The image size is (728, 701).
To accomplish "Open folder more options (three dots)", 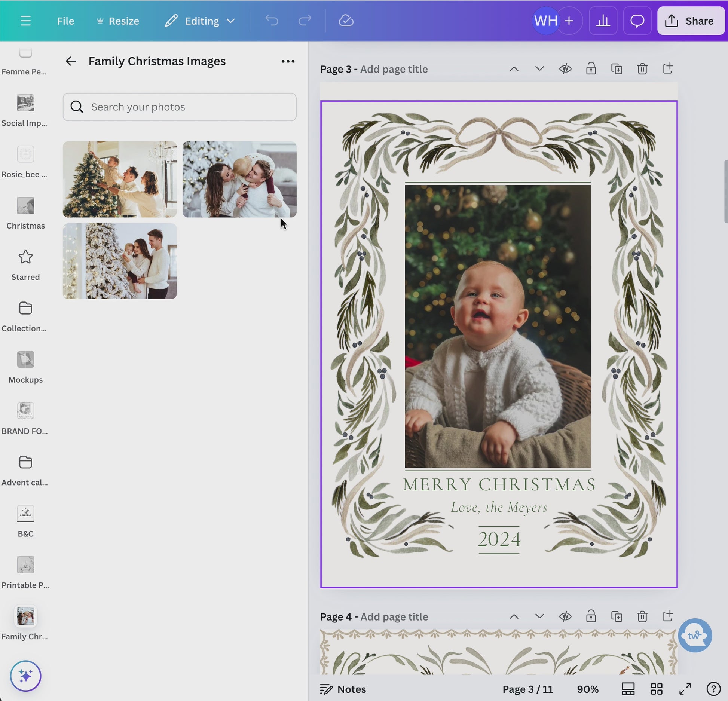I will (288, 61).
